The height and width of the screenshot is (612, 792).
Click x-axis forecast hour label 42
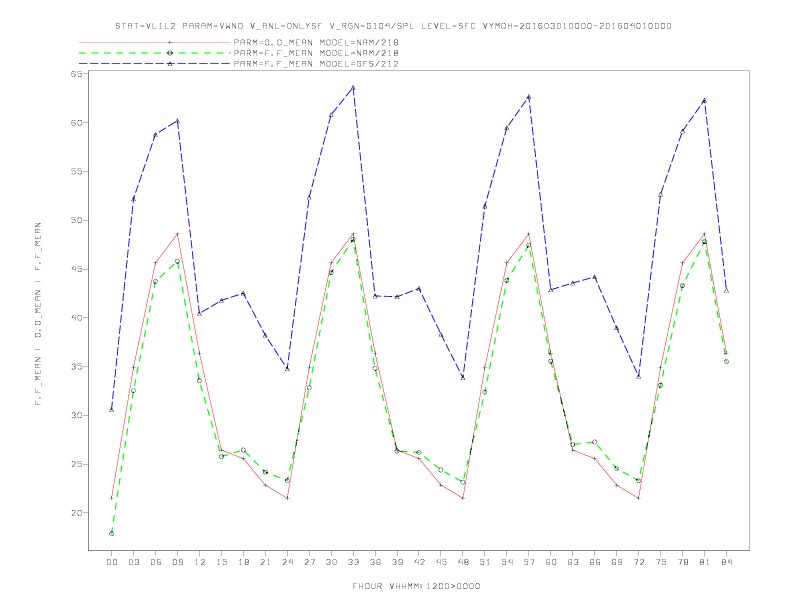coord(419,562)
